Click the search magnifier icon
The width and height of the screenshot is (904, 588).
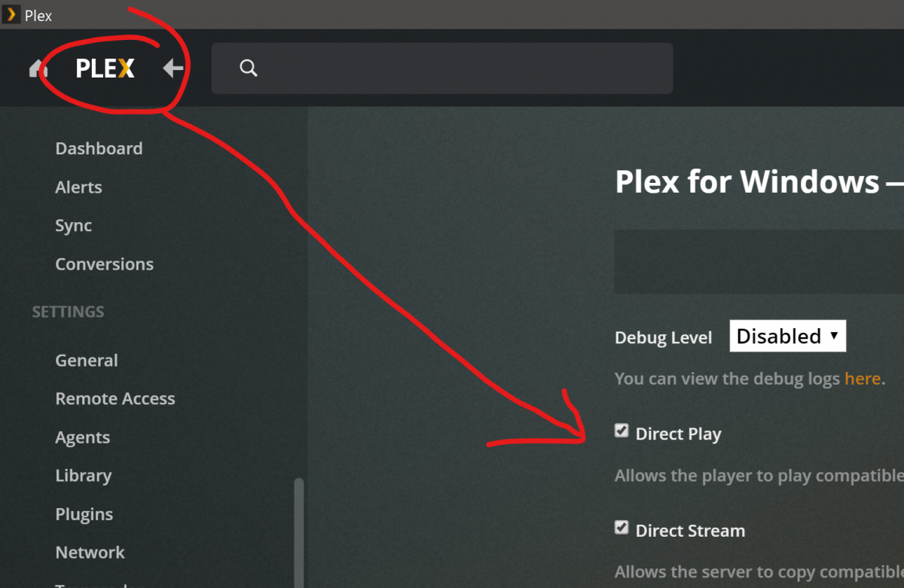(249, 69)
